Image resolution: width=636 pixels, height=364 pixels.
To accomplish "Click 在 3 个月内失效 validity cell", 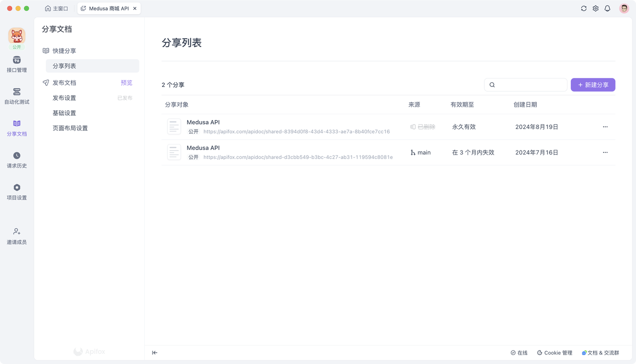I will coord(473,152).
